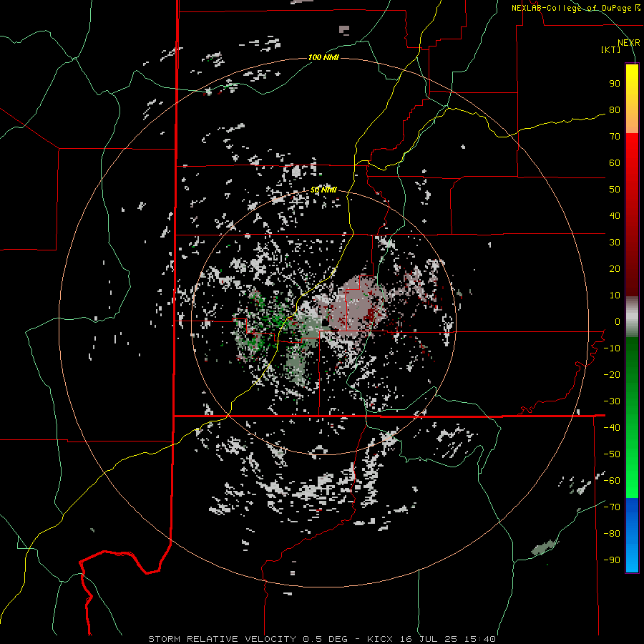The image size is (644, 644).
Task: Pick the blue segment of the color bar
Action: coord(632,535)
